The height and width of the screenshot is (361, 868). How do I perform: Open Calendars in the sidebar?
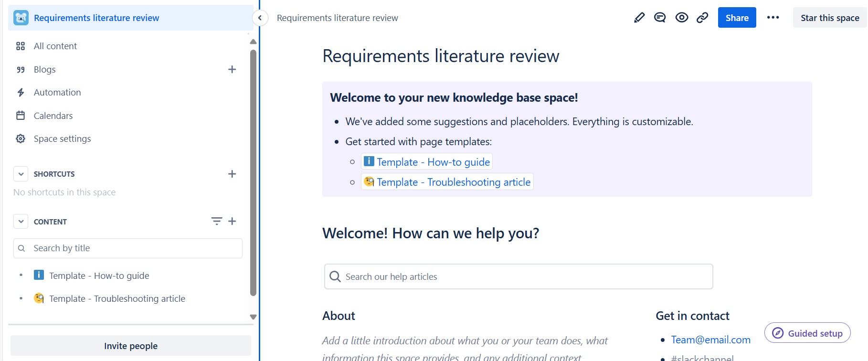(x=53, y=116)
